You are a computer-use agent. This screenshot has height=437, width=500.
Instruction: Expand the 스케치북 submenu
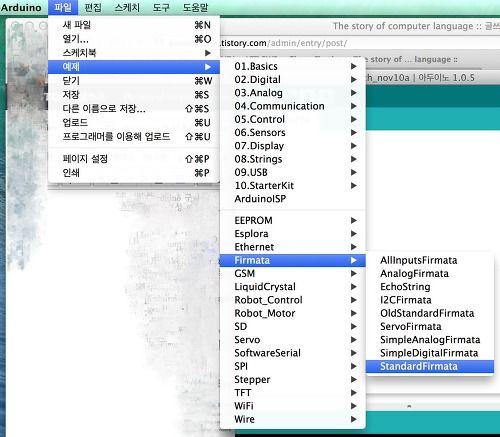coord(134,53)
